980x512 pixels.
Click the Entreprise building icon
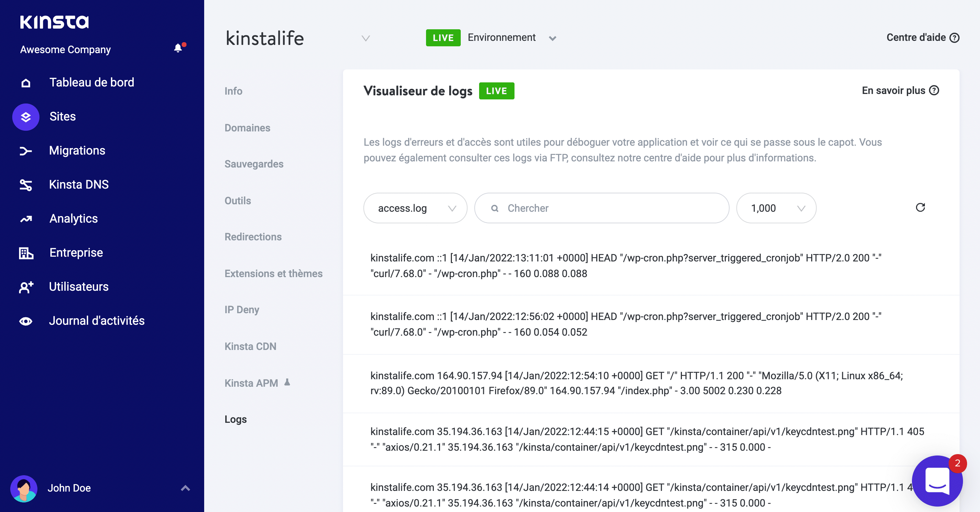click(x=26, y=253)
